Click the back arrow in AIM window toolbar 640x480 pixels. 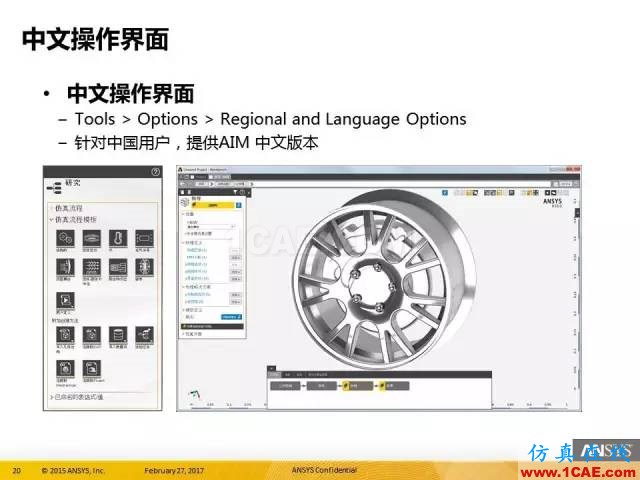coord(182,184)
